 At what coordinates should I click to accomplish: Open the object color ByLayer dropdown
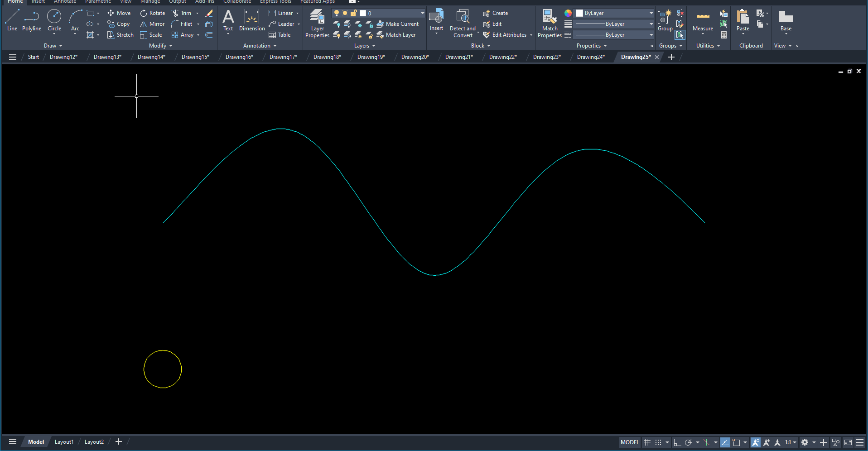[614, 13]
